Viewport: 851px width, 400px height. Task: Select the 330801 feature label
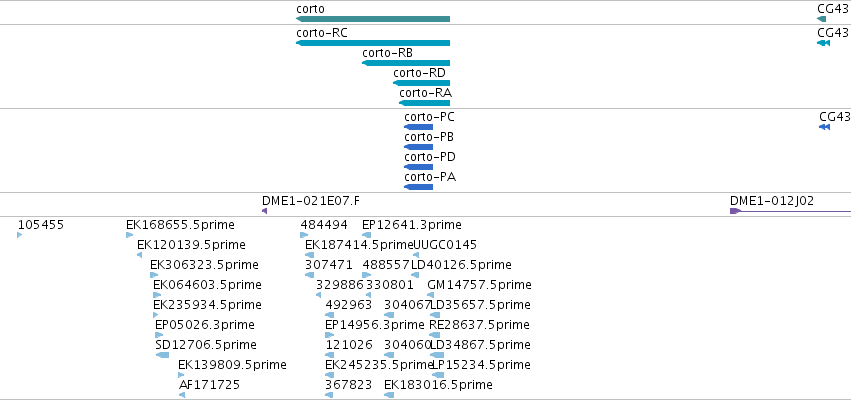pos(390,285)
